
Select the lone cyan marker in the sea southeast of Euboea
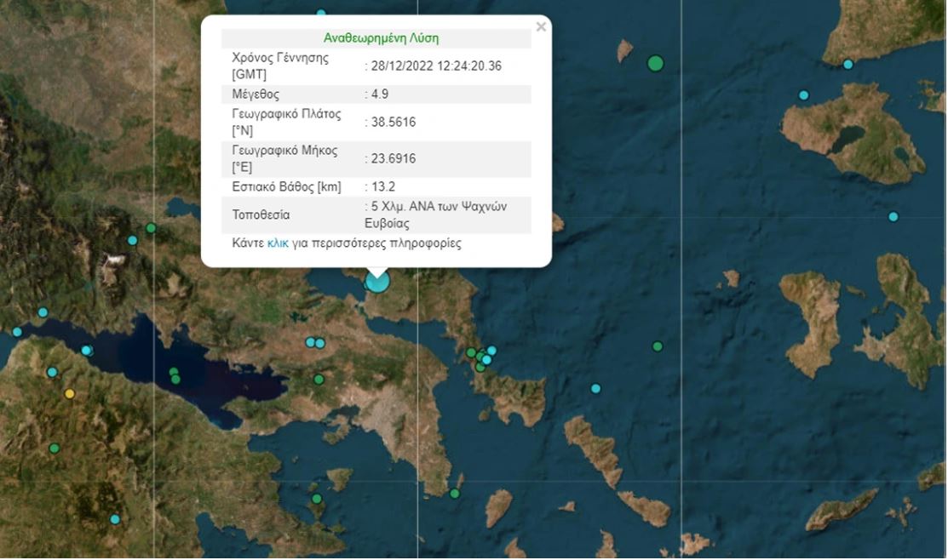(x=596, y=389)
